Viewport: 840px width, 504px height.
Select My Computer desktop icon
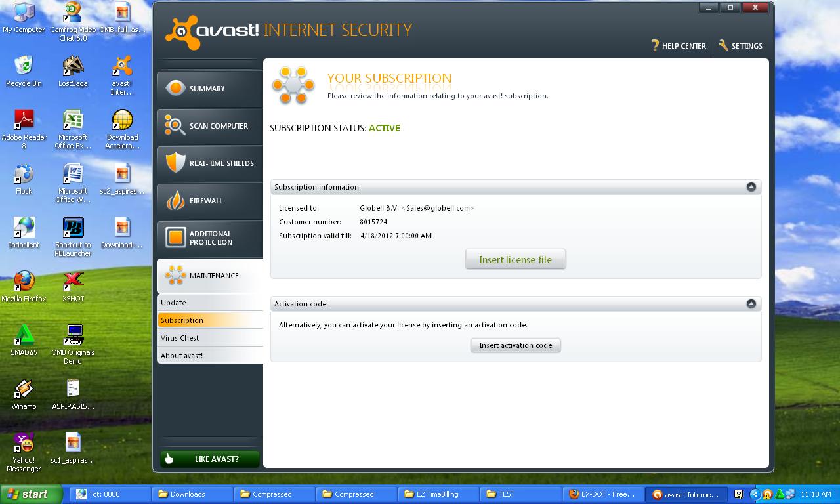(24, 18)
